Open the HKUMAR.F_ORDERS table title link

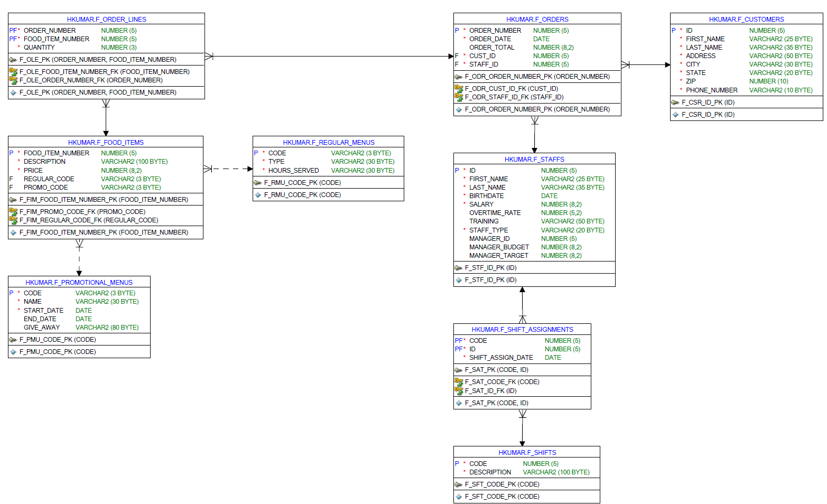[x=536, y=19]
